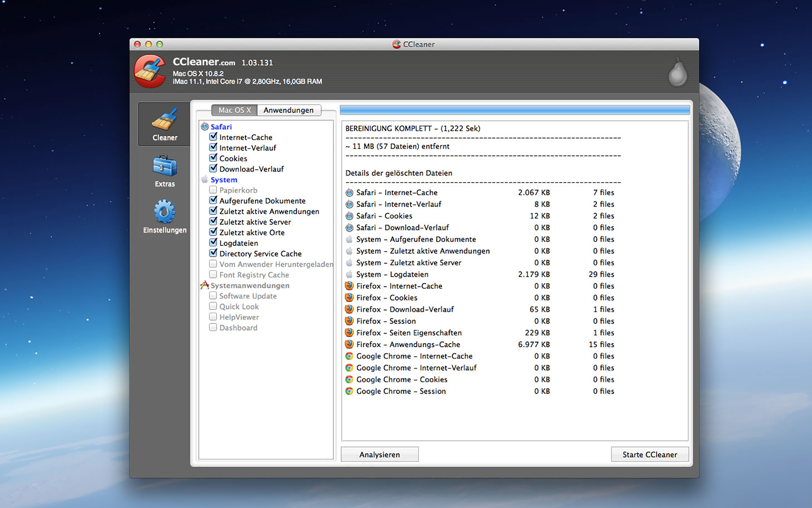Click the Starte CCleaner button
Viewport: 812px width, 508px height.
650,455
